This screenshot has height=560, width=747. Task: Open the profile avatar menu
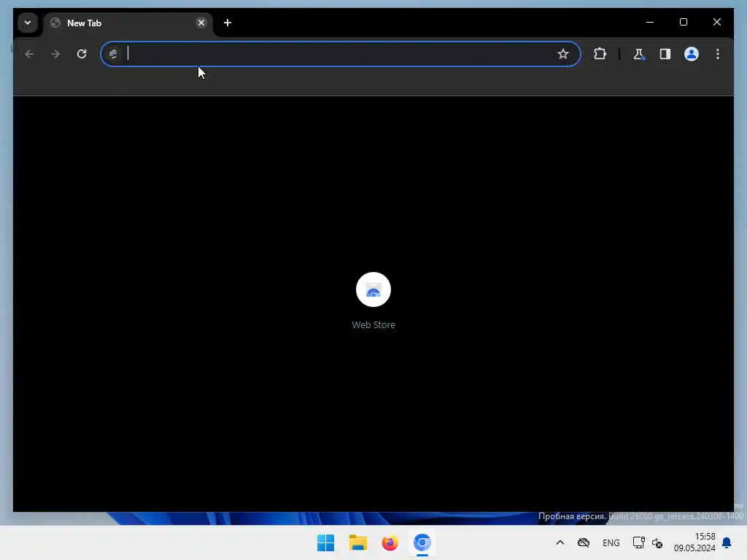692,54
